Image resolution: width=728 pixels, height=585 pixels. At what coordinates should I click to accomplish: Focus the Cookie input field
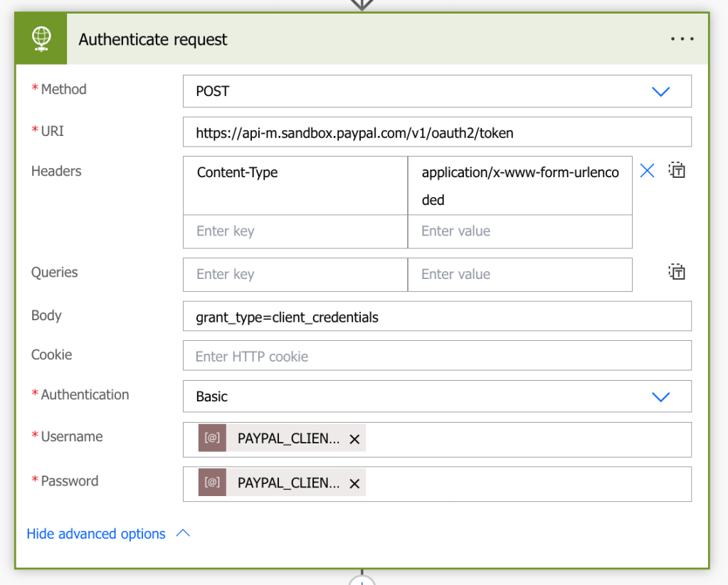(437, 356)
